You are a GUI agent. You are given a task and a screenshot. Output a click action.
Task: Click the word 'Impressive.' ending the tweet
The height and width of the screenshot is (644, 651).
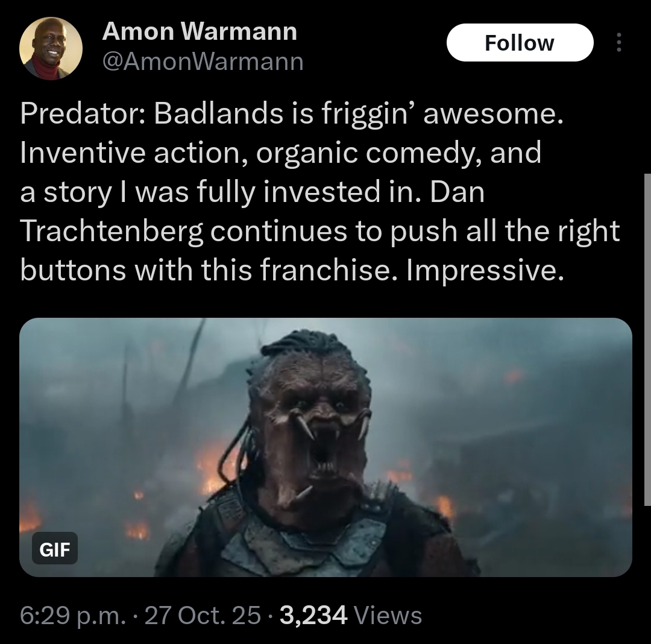(485, 270)
